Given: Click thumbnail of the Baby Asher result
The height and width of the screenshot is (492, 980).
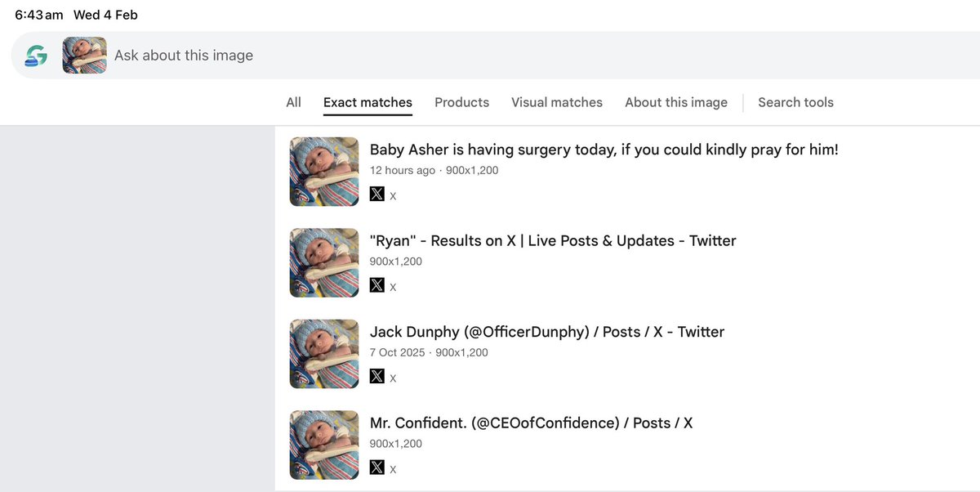Looking at the screenshot, I should 324,172.
